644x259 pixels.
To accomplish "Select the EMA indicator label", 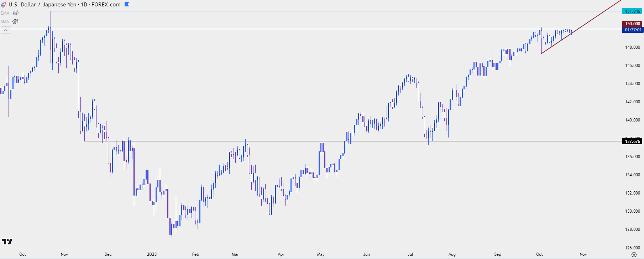I will (x=5, y=13).
